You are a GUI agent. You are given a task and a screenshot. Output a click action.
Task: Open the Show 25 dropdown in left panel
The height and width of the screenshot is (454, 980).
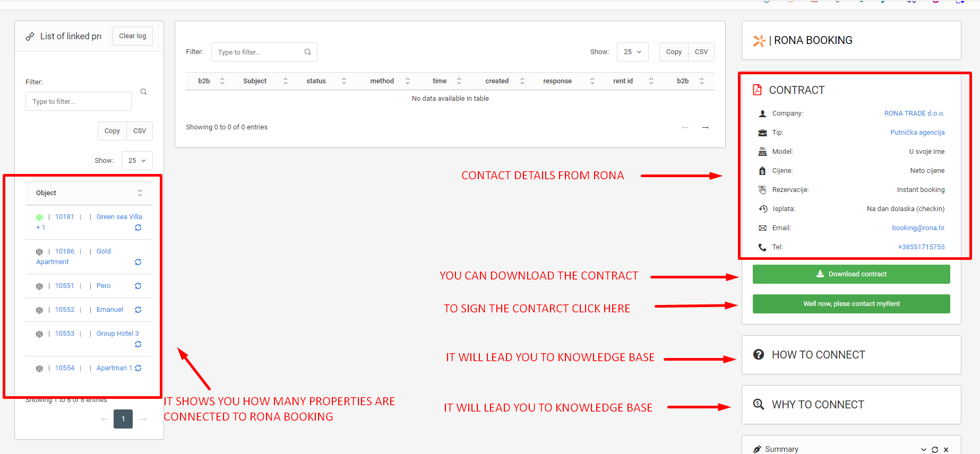click(137, 161)
